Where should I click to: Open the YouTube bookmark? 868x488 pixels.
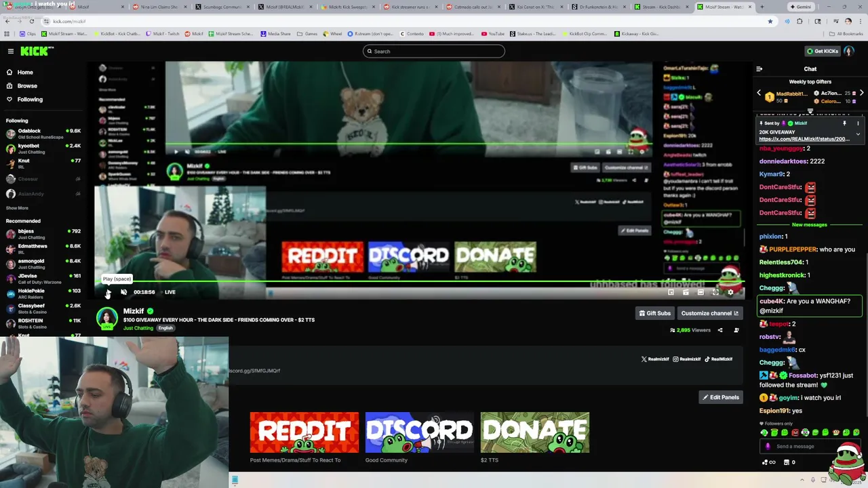[x=493, y=33]
